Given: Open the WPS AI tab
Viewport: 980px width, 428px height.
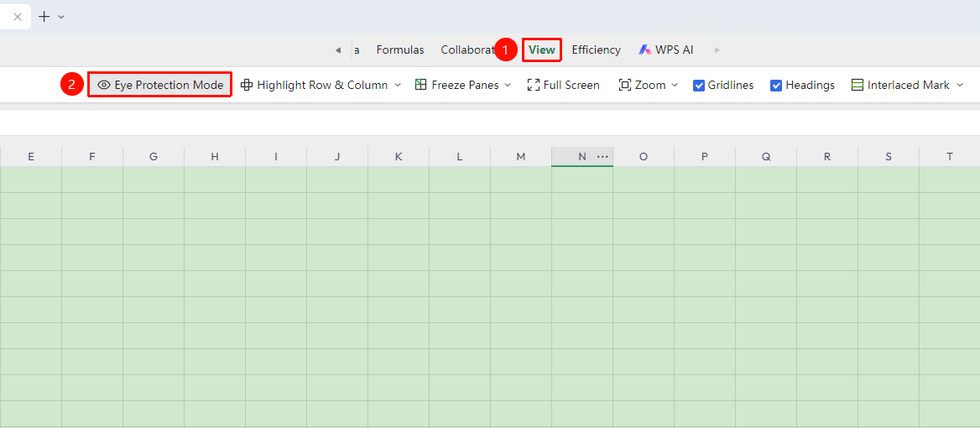Looking at the screenshot, I should coord(666,50).
